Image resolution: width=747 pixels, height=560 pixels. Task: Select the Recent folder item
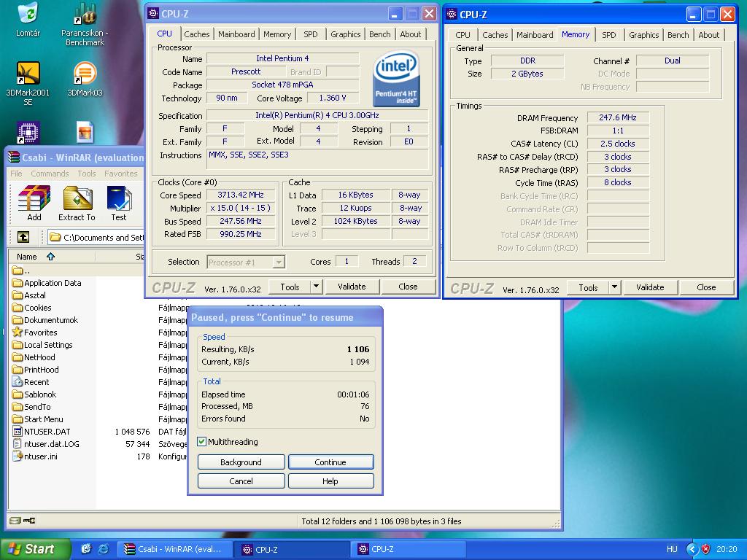pyautogui.click(x=31, y=382)
